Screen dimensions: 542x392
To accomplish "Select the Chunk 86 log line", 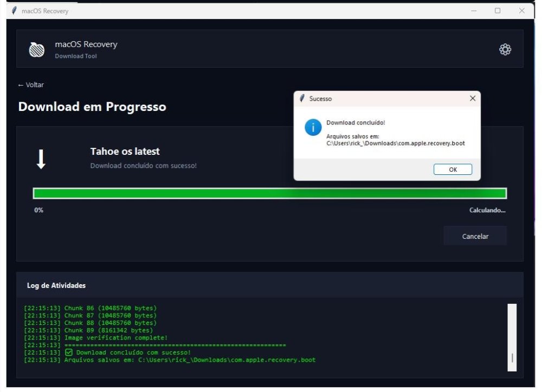I will pyautogui.click(x=90, y=308).
